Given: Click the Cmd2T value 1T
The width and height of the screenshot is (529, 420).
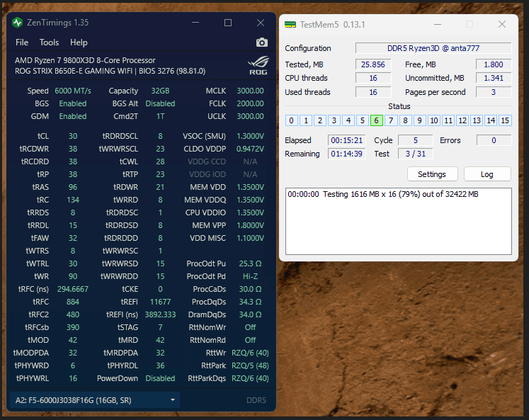Looking at the screenshot, I should click(x=160, y=116).
